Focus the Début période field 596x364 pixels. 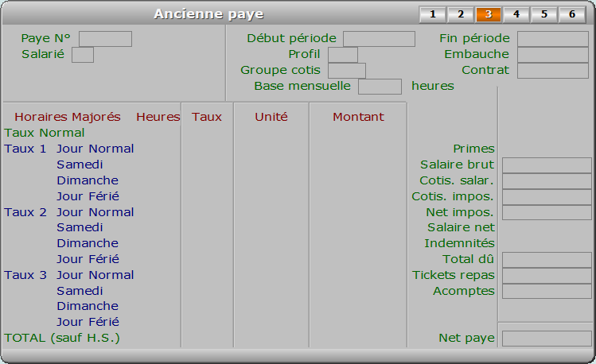tap(379, 39)
